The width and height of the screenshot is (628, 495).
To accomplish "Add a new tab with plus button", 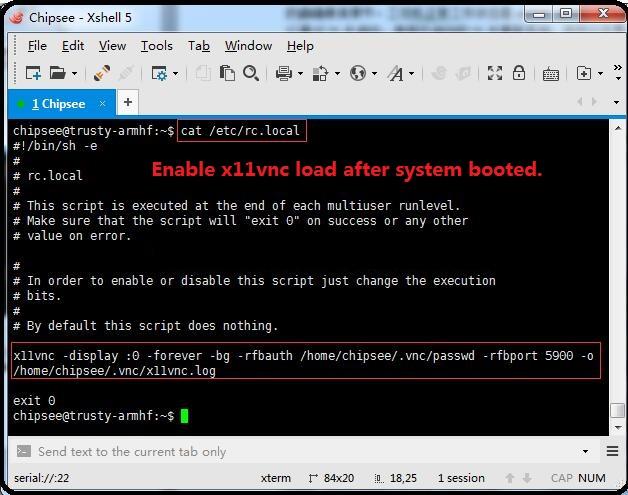I will 128,103.
